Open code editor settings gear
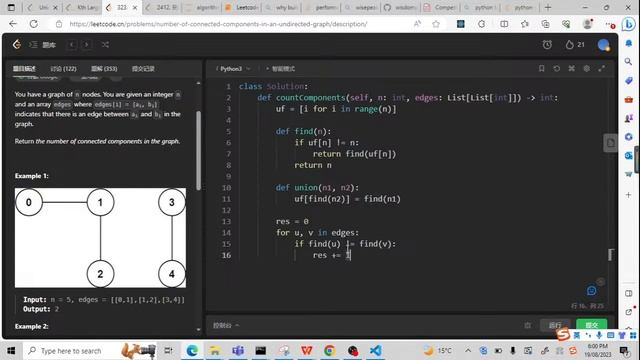640x360 pixels. 587,69
